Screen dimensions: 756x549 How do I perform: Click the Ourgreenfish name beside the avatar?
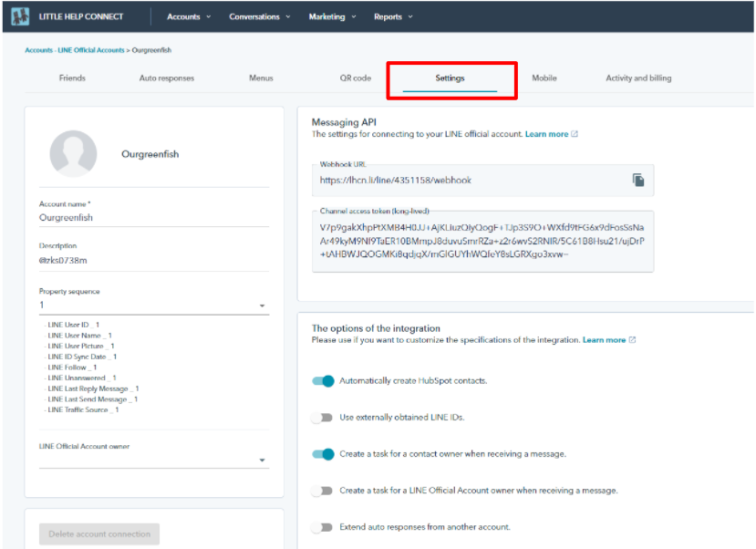[150, 154]
